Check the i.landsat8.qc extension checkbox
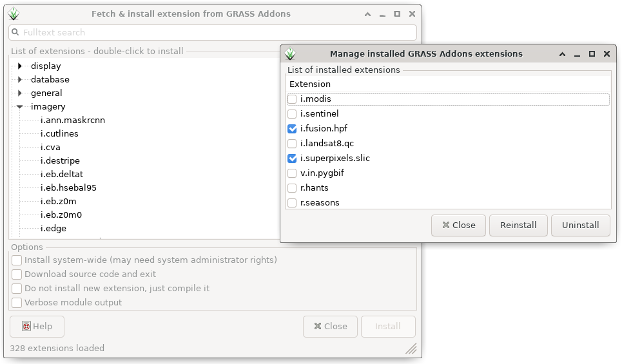This screenshot has width=622, height=364. tap(292, 144)
